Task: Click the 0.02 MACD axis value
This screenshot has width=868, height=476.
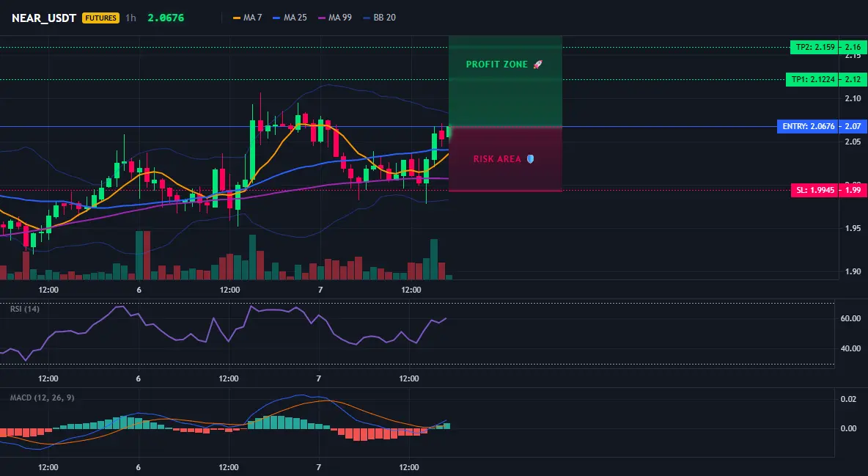Action: point(849,399)
